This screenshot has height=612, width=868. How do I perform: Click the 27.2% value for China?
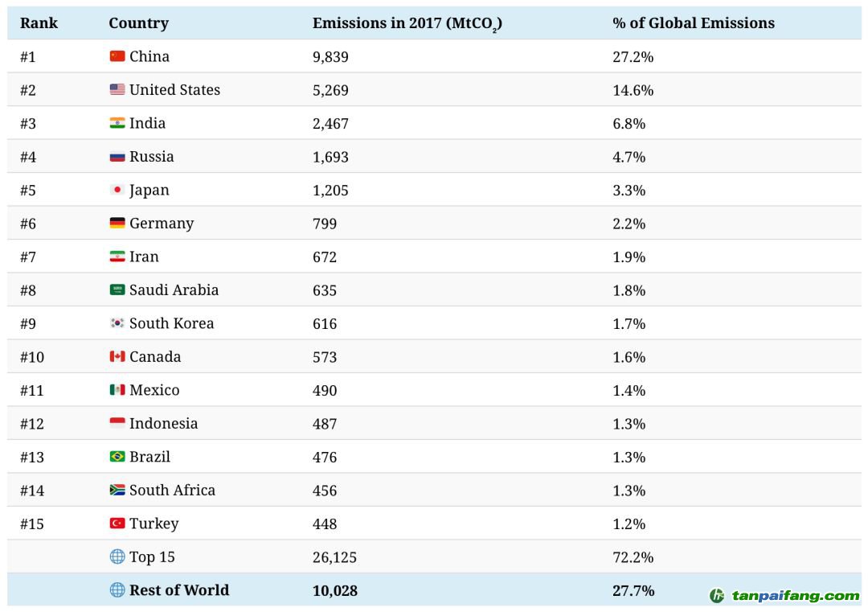(633, 57)
